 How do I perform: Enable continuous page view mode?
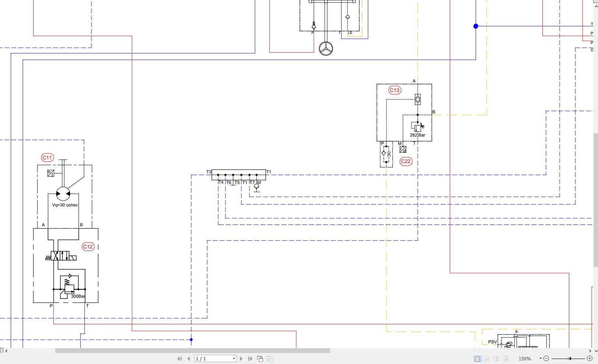coord(487,358)
